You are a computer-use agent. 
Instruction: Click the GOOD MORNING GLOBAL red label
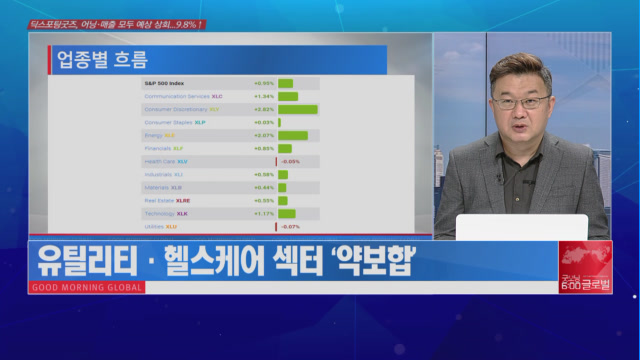coord(87,287)
